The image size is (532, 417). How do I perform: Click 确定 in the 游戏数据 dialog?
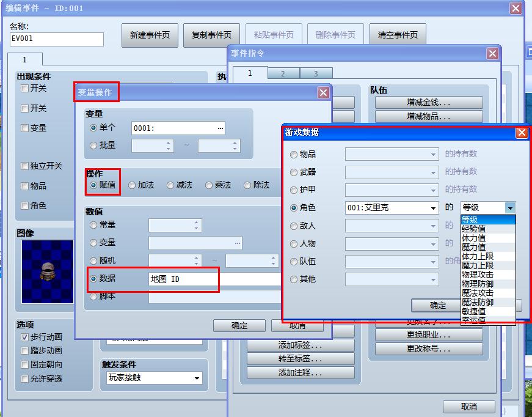pyautogui.click(x=436, y=305)
